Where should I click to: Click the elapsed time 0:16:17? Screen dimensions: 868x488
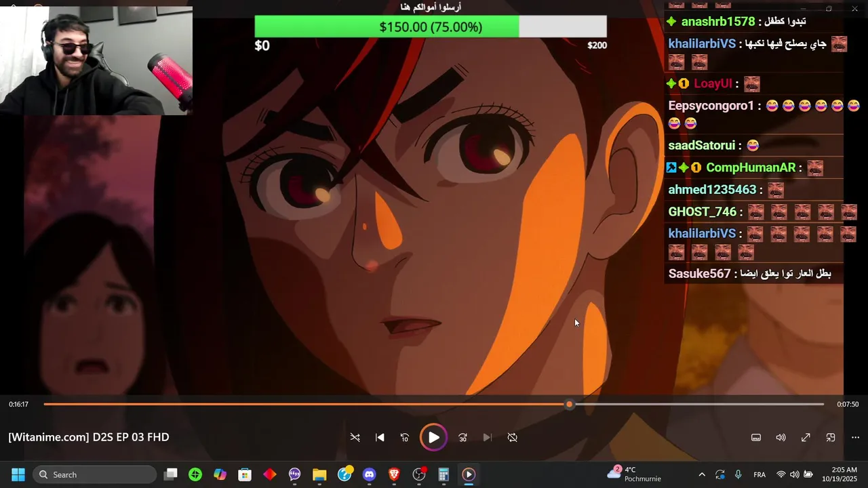(x=19, y=404)
